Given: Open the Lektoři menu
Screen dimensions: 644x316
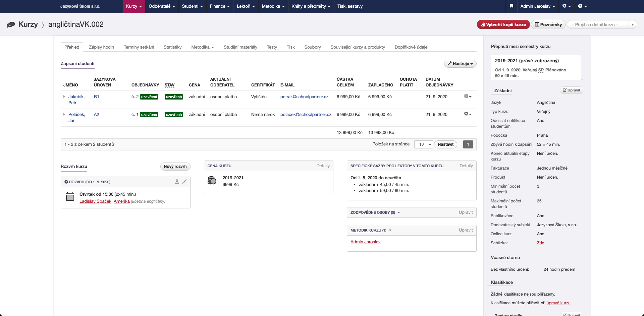Looking at the screenshot, I should coord(246,6).
